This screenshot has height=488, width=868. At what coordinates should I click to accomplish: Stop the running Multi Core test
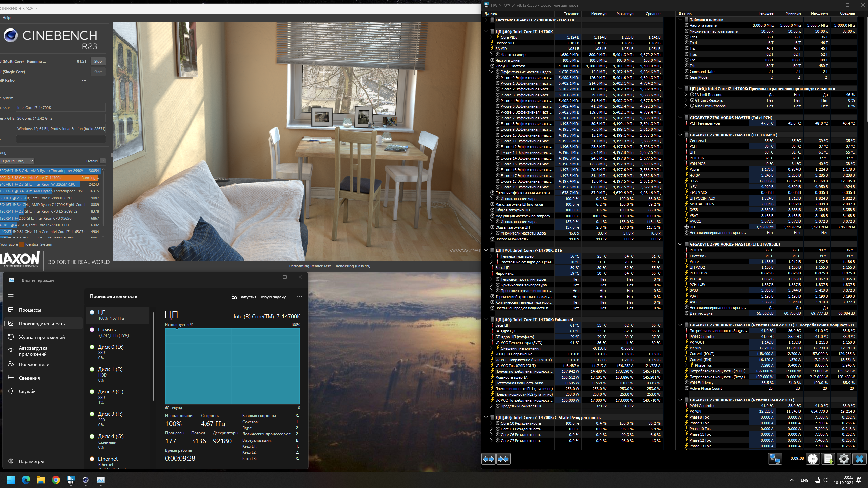98,61
